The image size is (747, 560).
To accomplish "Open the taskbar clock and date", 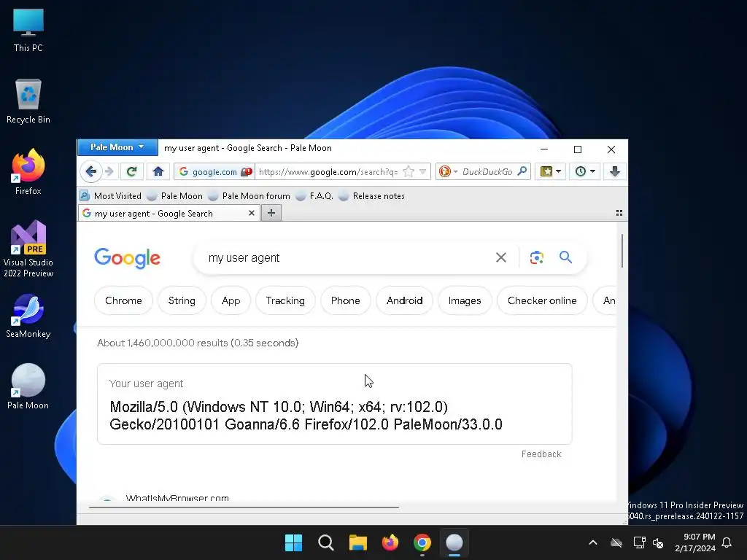I will [695, 542].
